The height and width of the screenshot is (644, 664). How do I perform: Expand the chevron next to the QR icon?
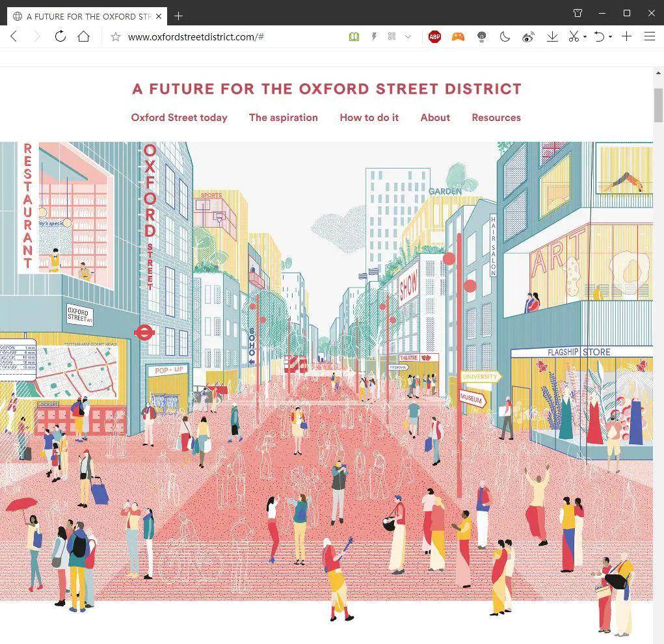(408, 37)
